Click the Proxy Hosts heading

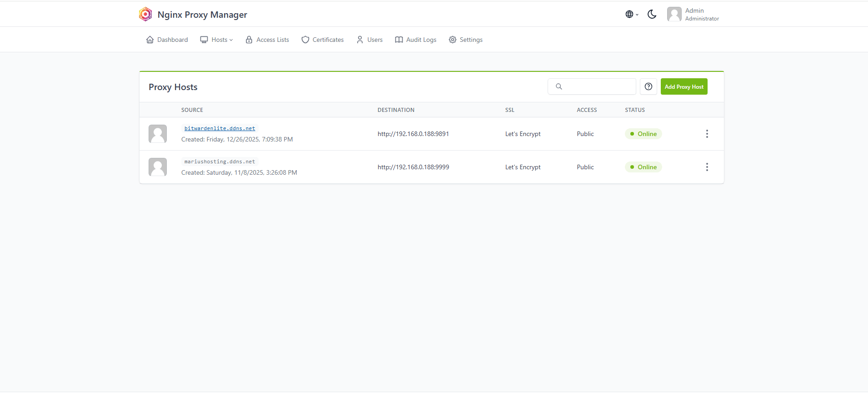click(x=173, y=87)
